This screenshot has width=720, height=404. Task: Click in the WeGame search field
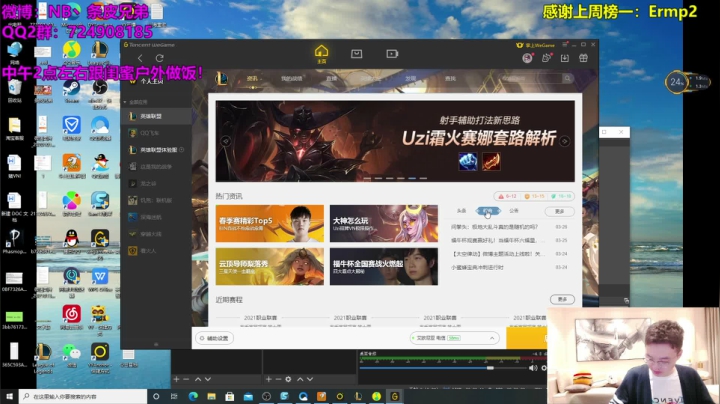pos(531,79)
